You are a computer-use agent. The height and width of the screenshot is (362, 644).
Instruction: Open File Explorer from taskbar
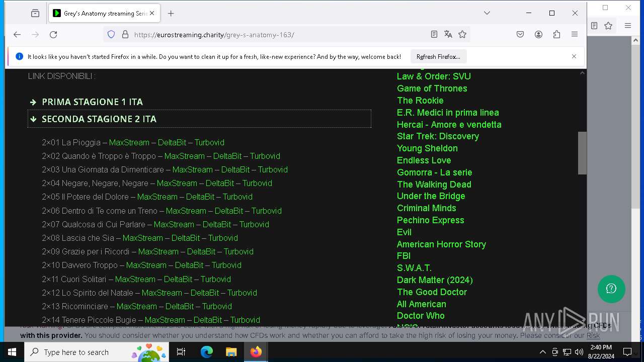click(231, 352)
